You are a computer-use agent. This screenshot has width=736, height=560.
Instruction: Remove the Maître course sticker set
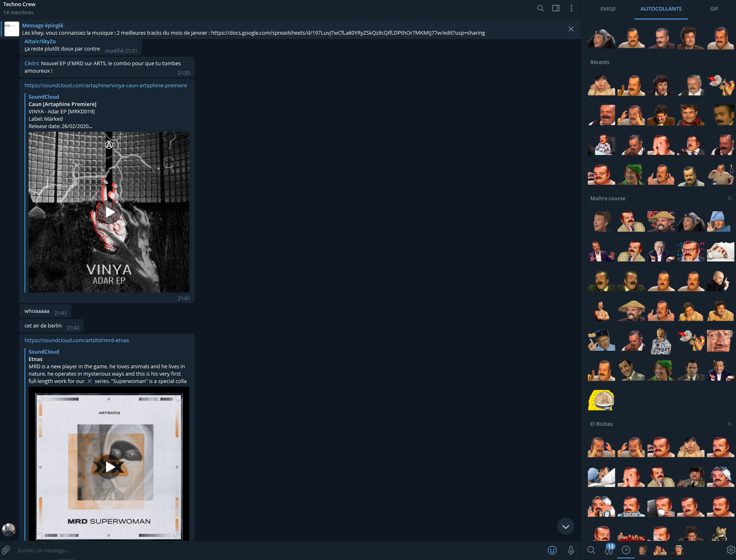pyautogui.click(x=729, y=198)
